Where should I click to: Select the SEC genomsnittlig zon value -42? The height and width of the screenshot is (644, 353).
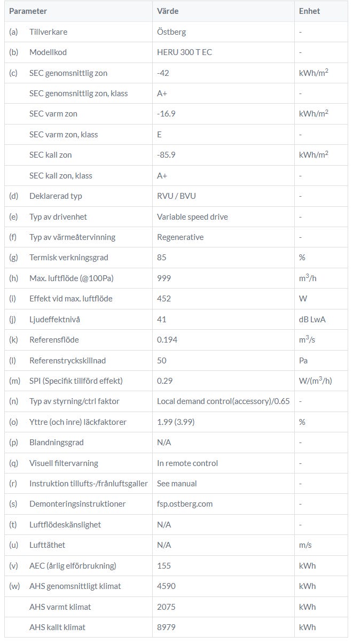(163, 73)
